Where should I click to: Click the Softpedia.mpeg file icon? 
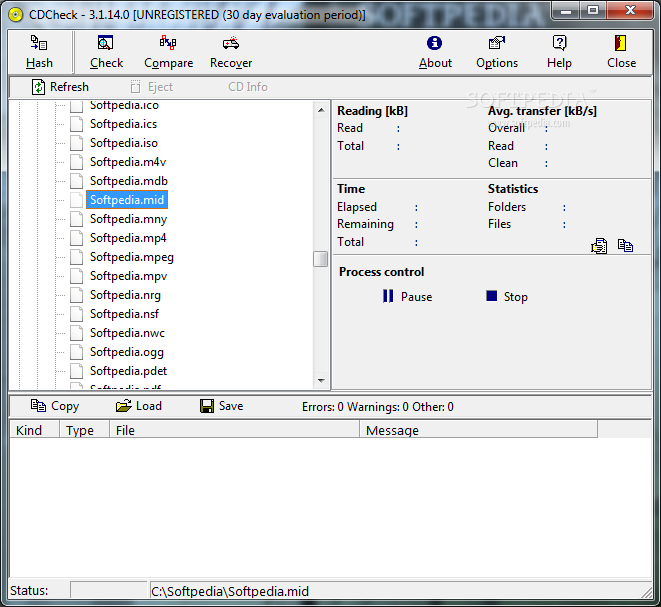[x=76, y=257]
